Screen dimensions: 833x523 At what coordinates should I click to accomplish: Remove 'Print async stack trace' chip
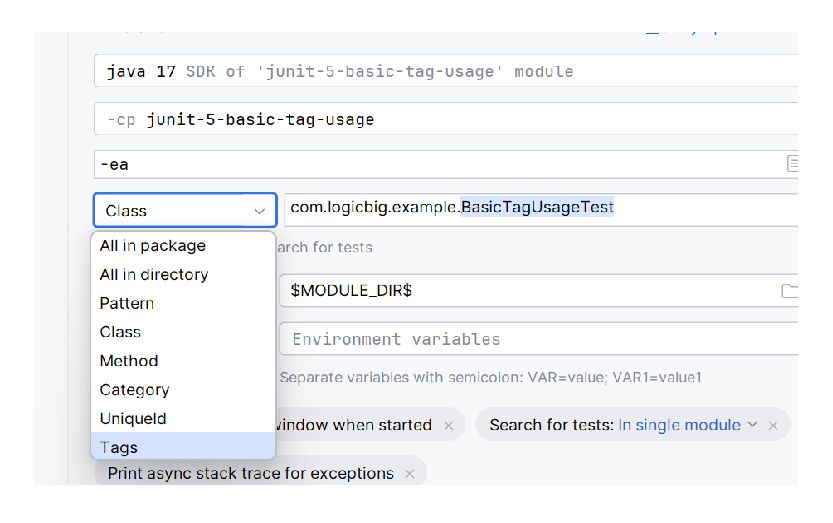tap(410, 474)
